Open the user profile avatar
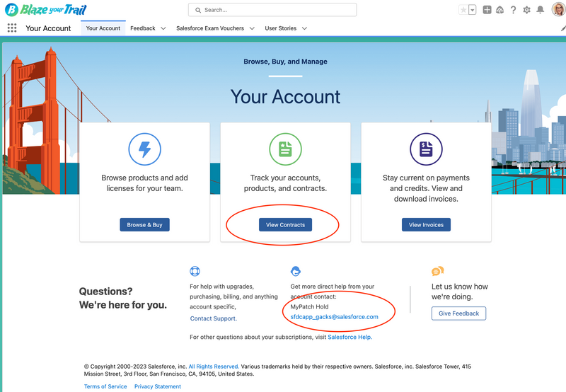This screenshot has width=566, height=392. point(558,10)
